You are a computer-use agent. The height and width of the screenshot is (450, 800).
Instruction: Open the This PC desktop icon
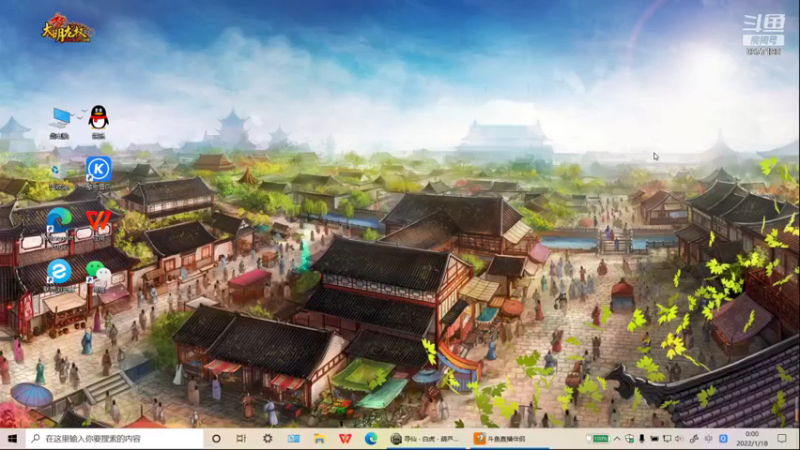(60, 123)
